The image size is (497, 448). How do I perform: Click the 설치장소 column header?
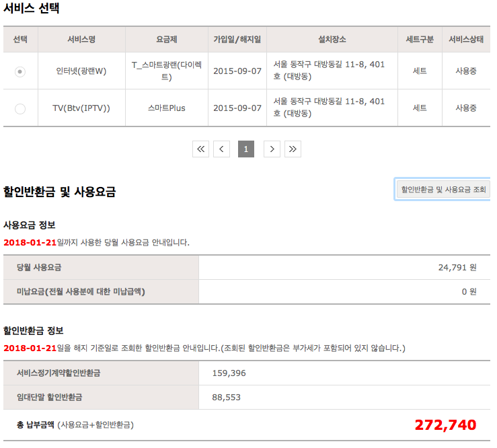point(332,40)
